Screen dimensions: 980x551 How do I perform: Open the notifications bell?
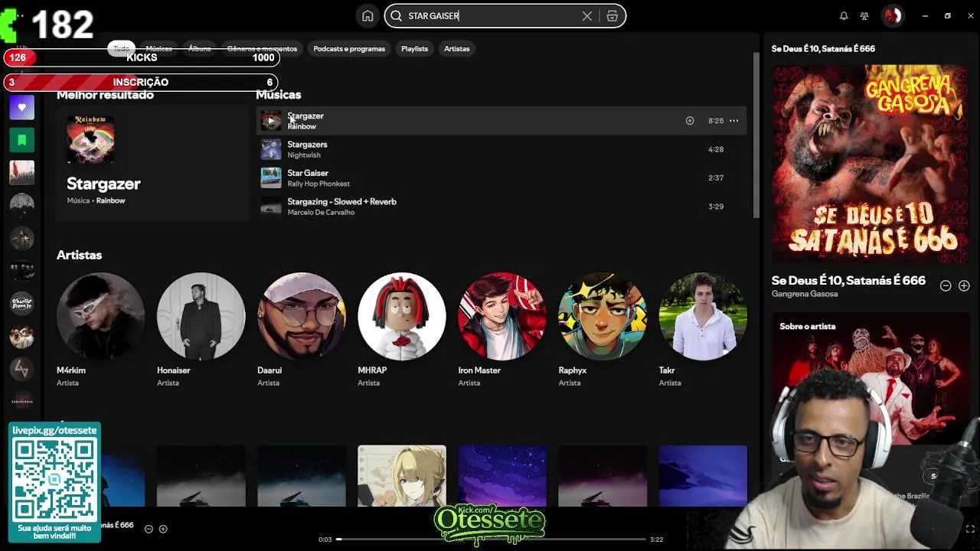point(844,16)
